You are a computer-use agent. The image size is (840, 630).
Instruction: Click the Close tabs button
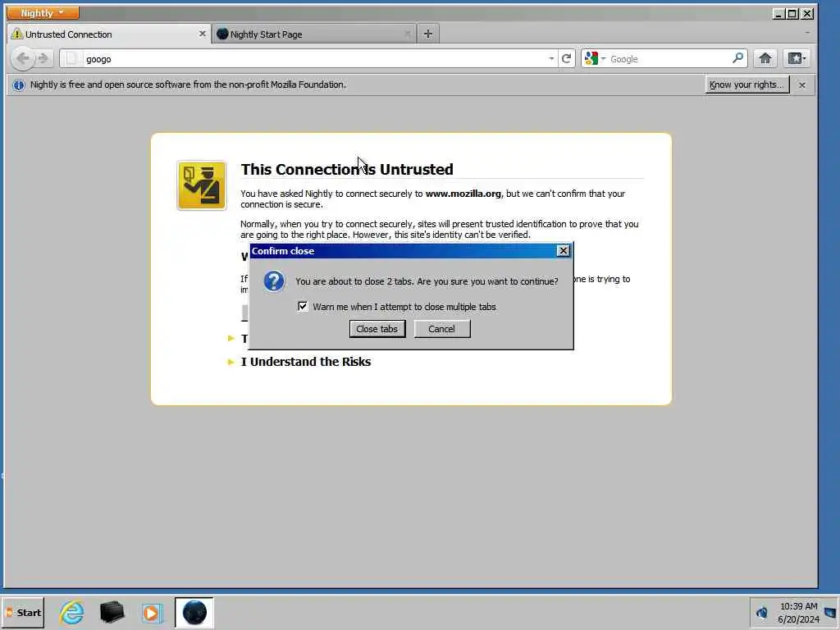click(377, 329)
